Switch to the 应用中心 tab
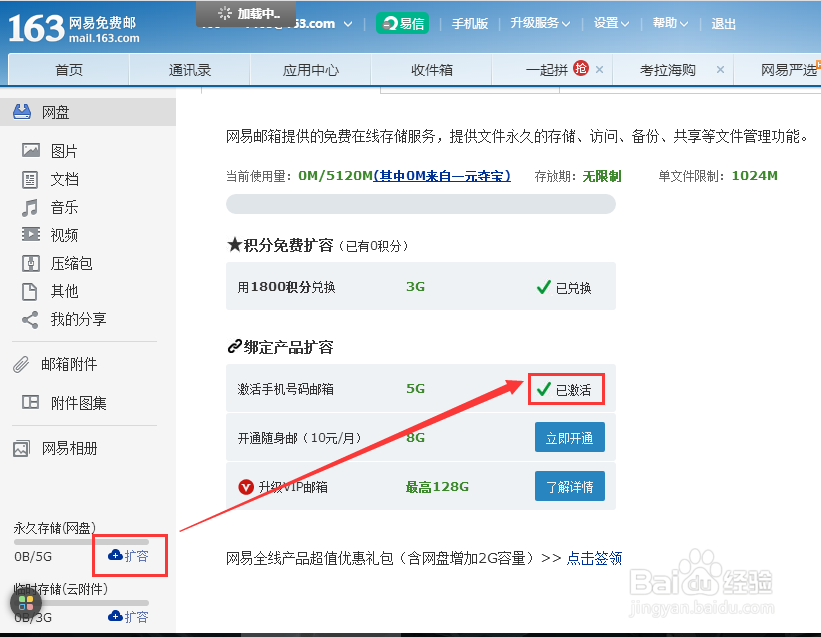Screen dimensions: 821x637 click(x=310, y=70)
